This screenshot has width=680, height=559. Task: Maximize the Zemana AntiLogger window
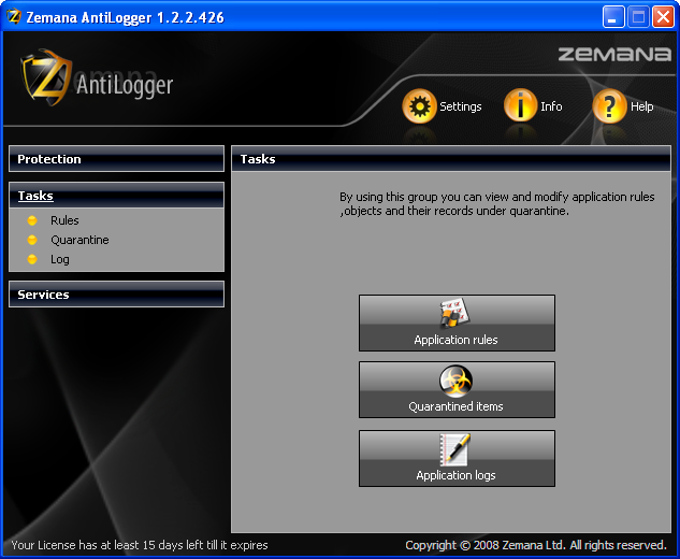[638, 17]
